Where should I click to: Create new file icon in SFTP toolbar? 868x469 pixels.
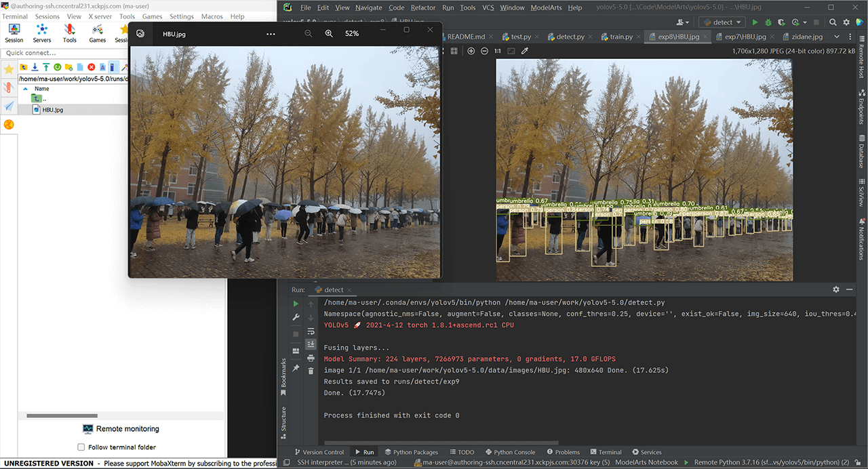(80, 67)
